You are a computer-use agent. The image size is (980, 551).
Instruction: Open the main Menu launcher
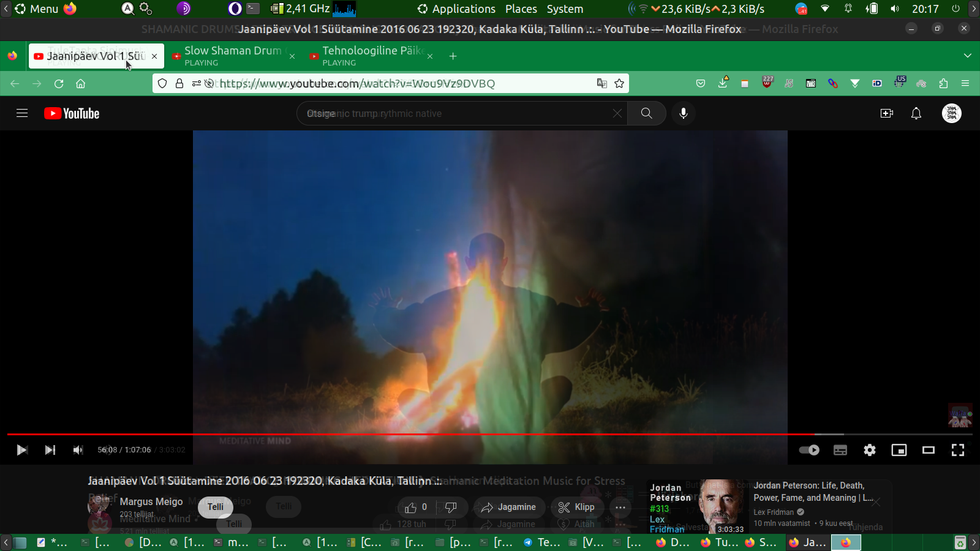point(36,9)
